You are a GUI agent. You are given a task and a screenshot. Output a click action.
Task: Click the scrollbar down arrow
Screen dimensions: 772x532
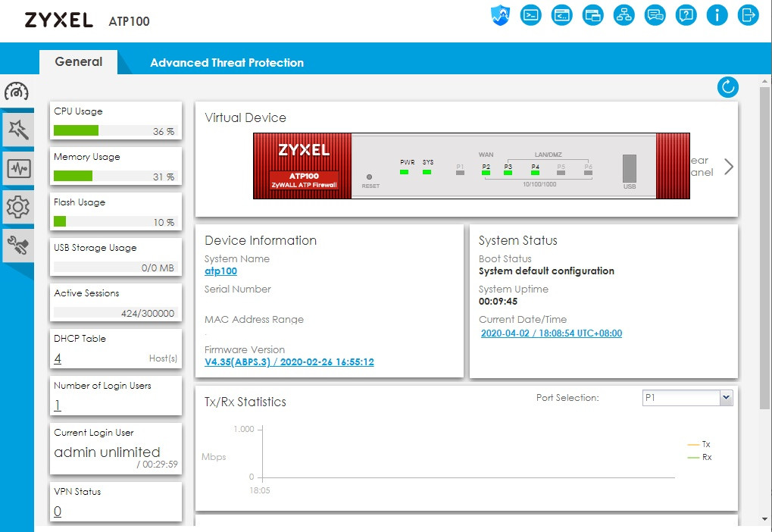(764, 519)
